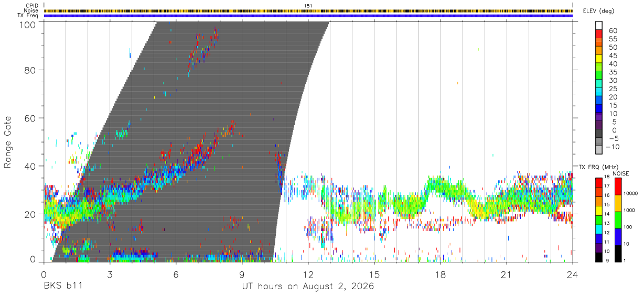Click the yellow 45 degree elevation swatch
This screenshot has height=297, width=644.
coord(598,59)
